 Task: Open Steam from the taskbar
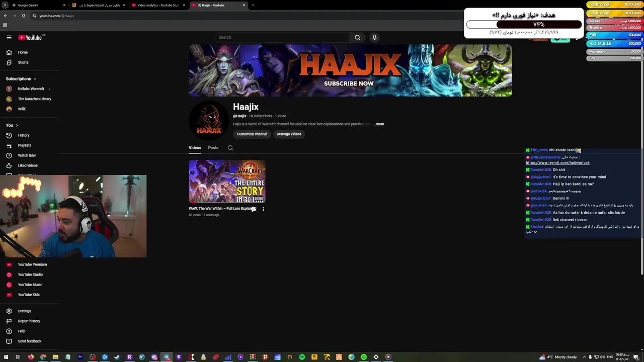117,357
